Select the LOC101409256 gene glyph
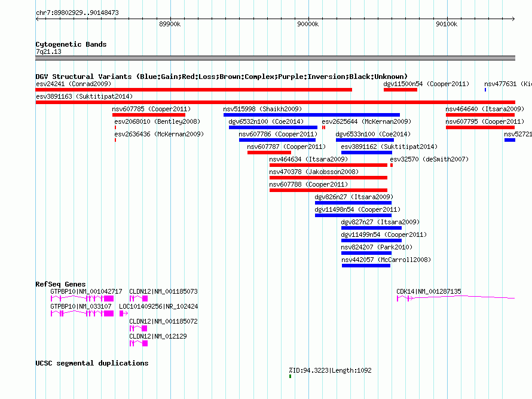Image resolution: width=532 pixels, height=399 pixels. click(x=124, y=313)
